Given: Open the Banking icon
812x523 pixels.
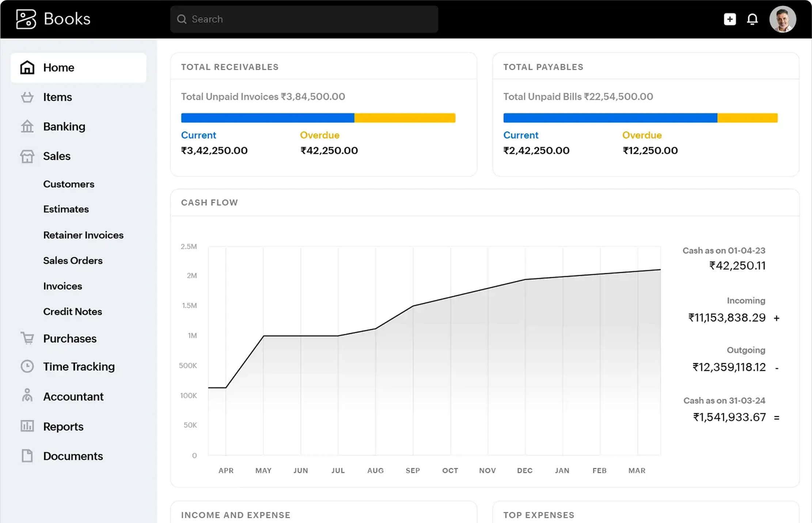Looking at the screenshot, I should click(27, 126).
